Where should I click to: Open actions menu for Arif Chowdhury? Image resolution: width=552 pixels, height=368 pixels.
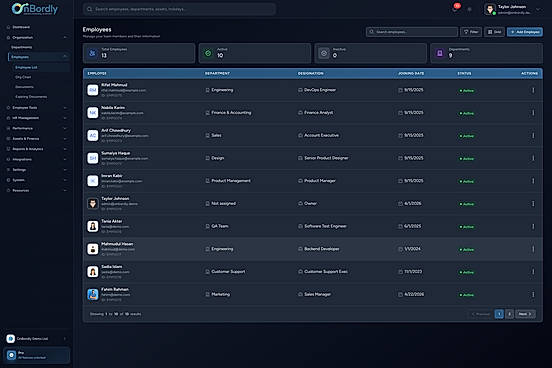533,136
